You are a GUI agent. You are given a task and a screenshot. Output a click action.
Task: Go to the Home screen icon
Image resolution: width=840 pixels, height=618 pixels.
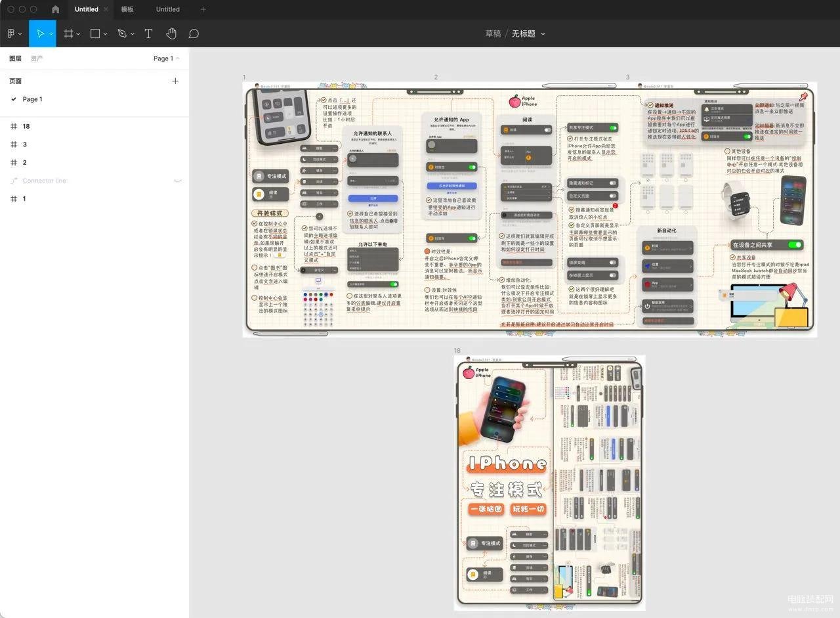[x=55, y=9]
